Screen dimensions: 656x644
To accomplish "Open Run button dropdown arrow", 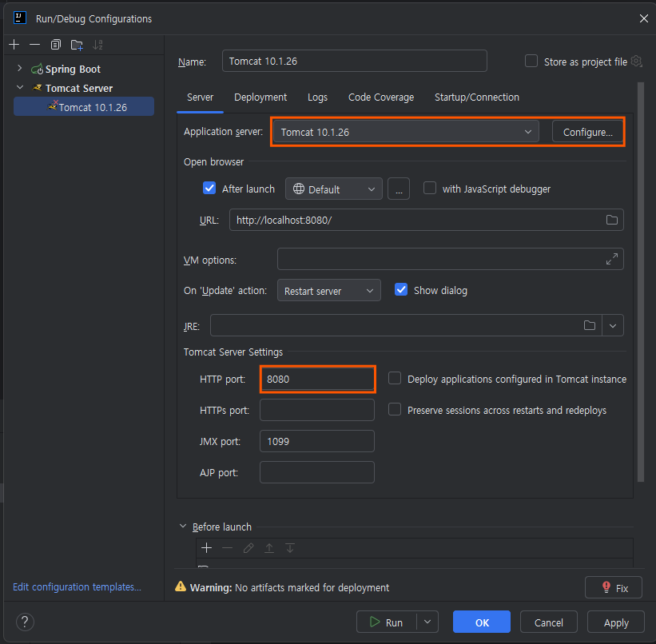I will click(x=427, y=622).
